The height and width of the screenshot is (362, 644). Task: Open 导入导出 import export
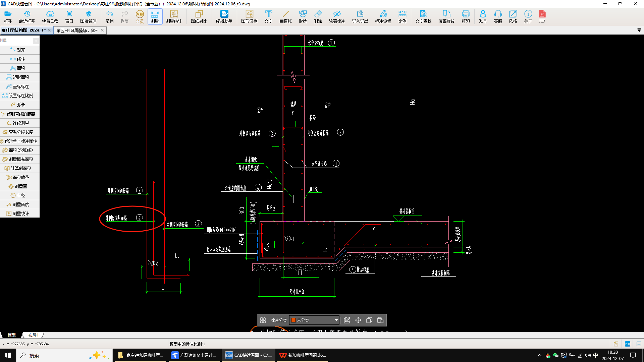coord(360,16)
